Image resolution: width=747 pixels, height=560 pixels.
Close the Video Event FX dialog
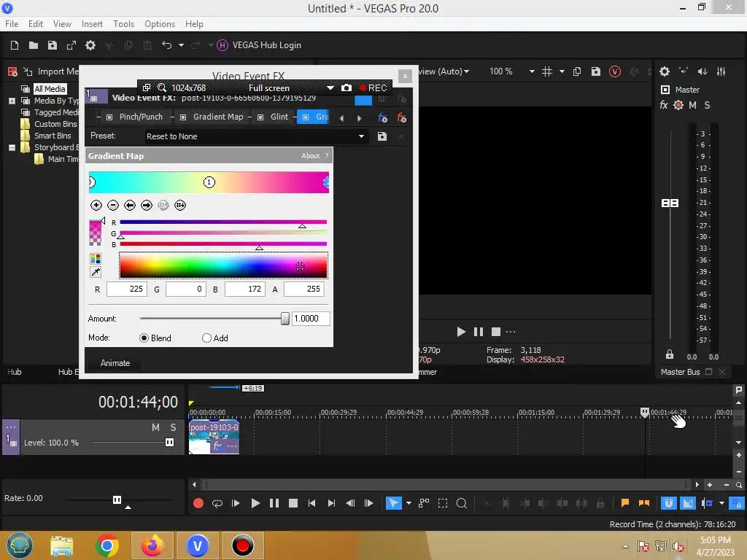coord(405,76)
